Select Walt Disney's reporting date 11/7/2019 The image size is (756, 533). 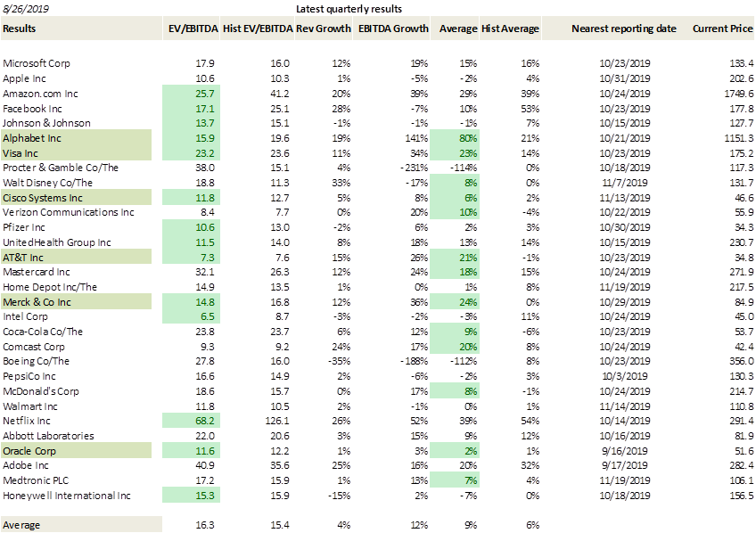tap(625, 183)
